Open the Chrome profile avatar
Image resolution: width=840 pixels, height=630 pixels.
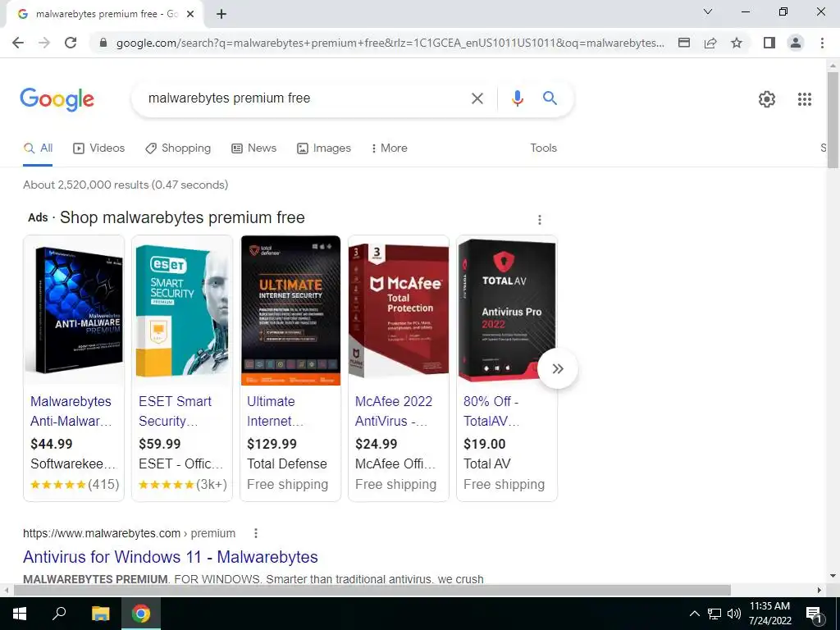point(796,43)
